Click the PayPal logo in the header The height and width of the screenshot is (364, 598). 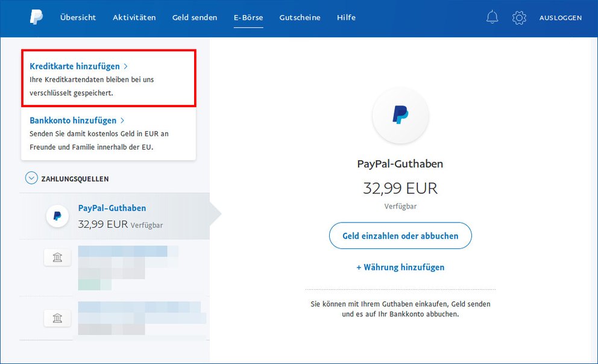click(x=36, y=17)
